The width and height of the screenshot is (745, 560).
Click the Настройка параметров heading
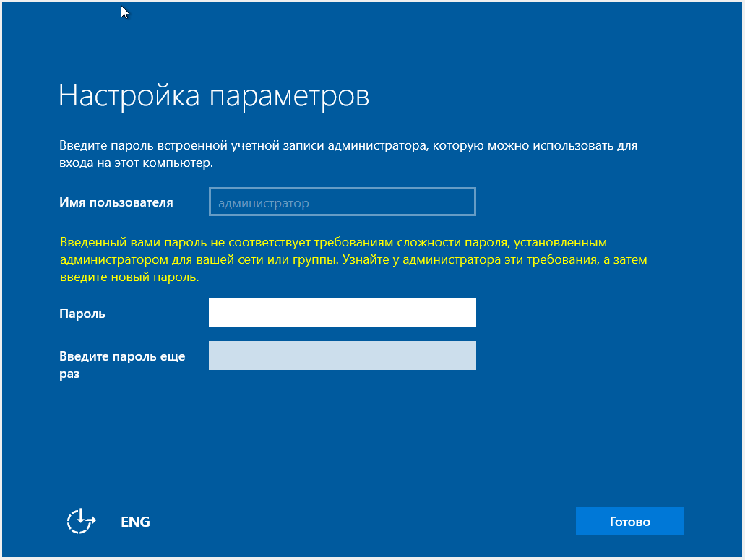click(x=214, y=96)
